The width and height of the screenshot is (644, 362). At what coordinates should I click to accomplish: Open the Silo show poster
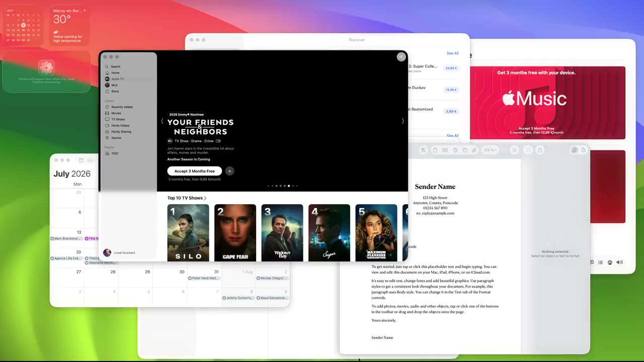click(188, 233)
